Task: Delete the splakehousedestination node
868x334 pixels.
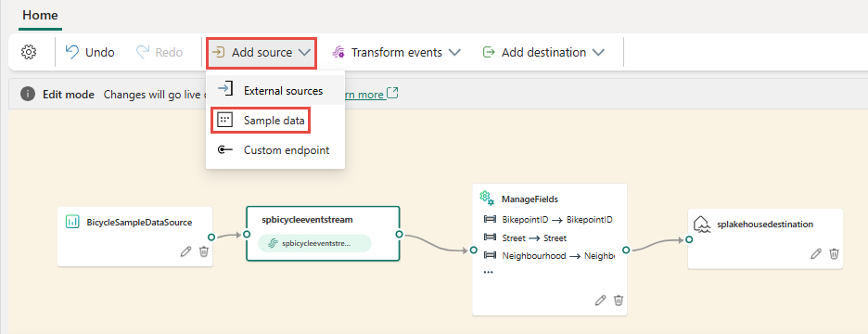Action: 834,253
